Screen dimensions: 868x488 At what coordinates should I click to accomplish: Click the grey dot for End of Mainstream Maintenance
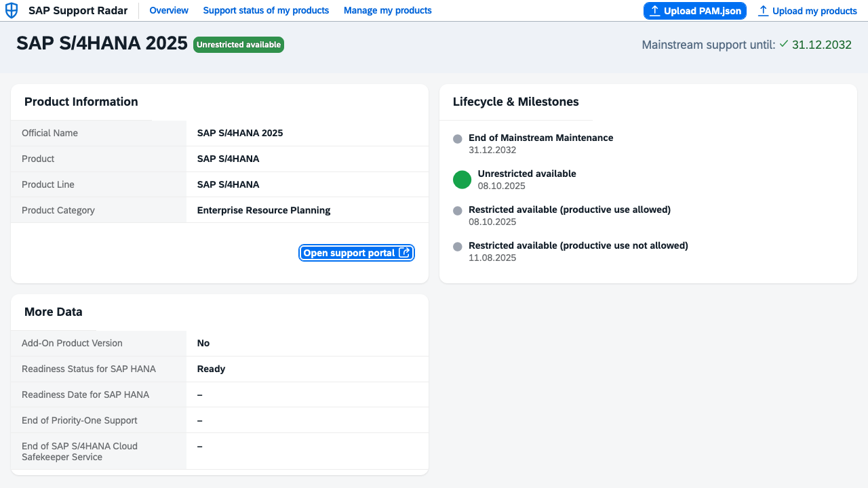point(458,139)
